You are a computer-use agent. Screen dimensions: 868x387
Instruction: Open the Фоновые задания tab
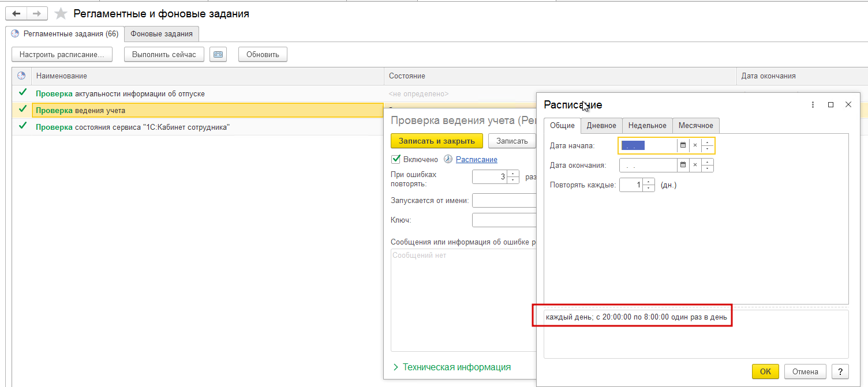pyautogui.click(x=162, y=34)
